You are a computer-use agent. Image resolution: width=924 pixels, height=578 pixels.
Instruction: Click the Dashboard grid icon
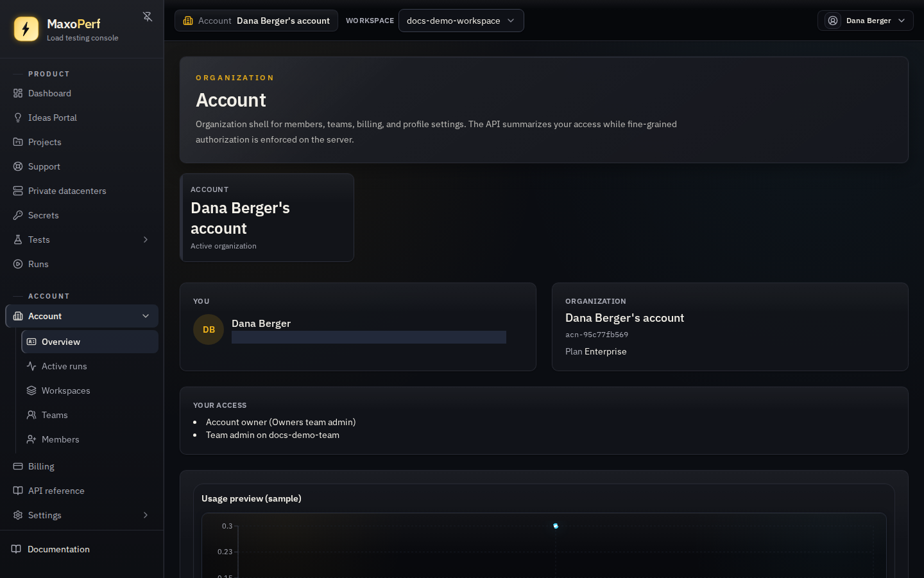point(18,93)
